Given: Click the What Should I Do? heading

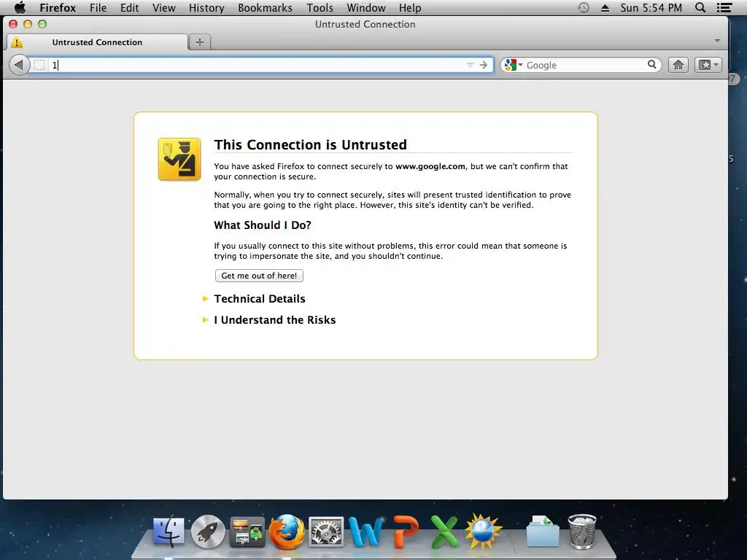Looking at the screenshot, I should [263, 225].
